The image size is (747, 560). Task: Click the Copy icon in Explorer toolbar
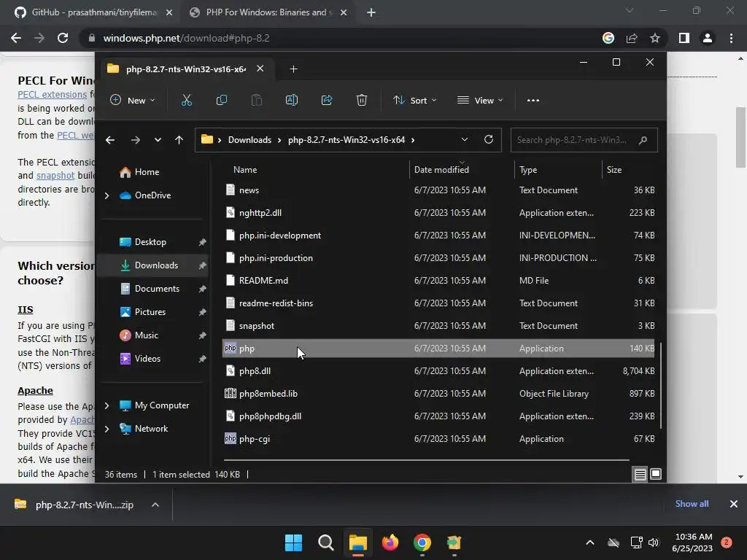(222, 100)
